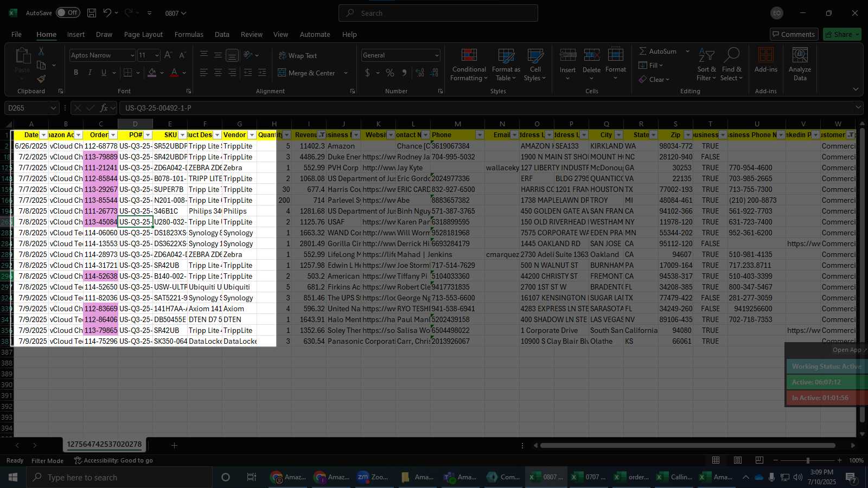Viewport: 868px width, 488px height.
Task: Click the Cut scissors icon
Action: pos(41,51)
